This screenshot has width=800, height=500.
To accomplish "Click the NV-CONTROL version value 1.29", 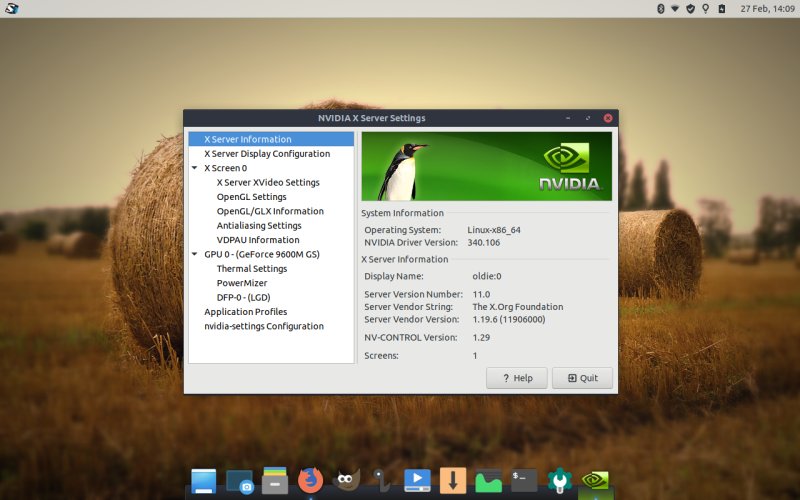I will [x=481, y=337].
